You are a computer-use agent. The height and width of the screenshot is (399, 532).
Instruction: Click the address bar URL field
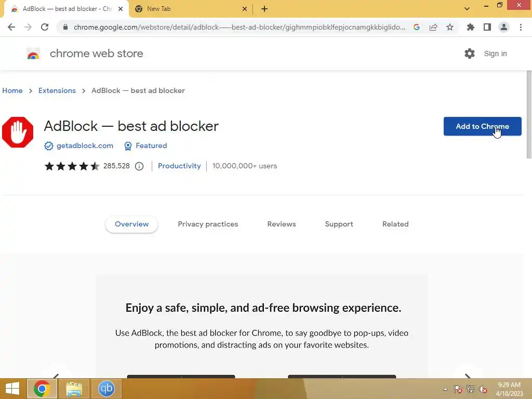[x=239, y=27]
